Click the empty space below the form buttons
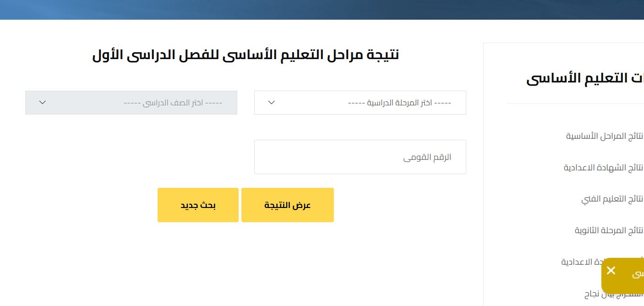This screenshot has height=306, width=644. click(x=246, y=266)
